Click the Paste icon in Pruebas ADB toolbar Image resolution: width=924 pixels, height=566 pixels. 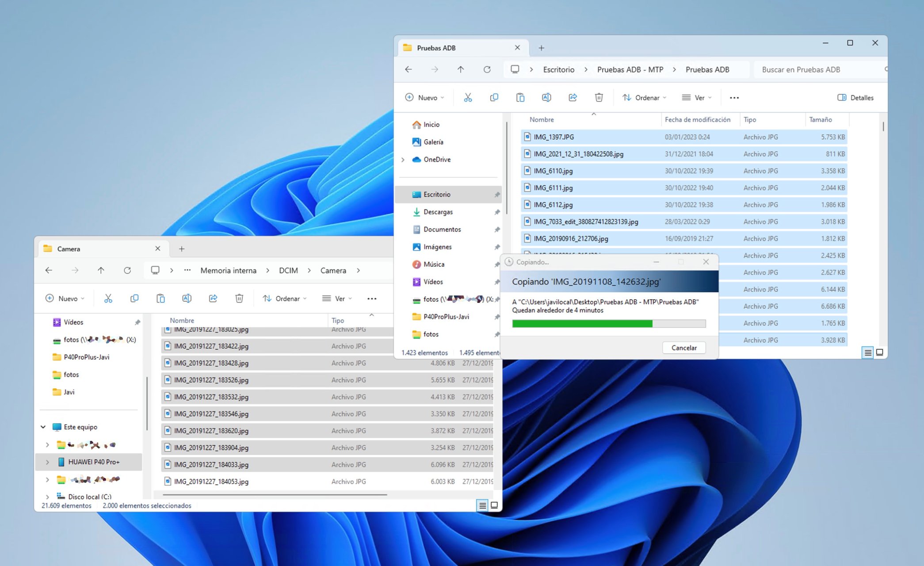tap(520, 98)
